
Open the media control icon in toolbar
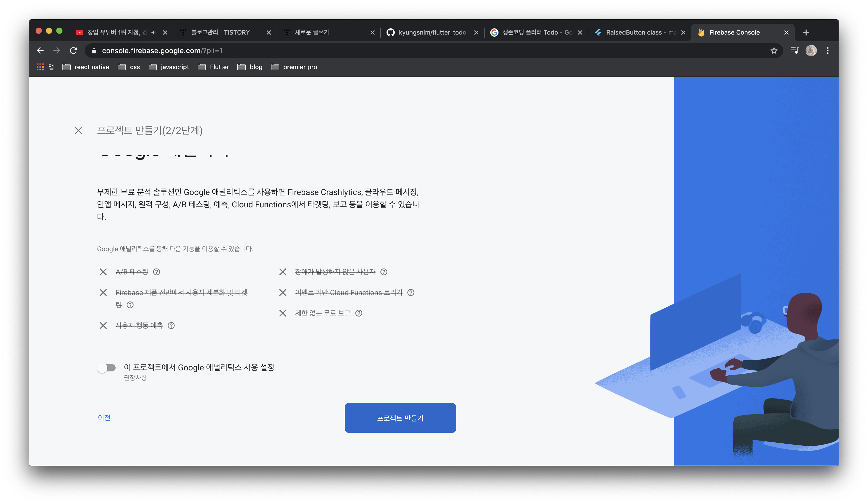(794, 51)
